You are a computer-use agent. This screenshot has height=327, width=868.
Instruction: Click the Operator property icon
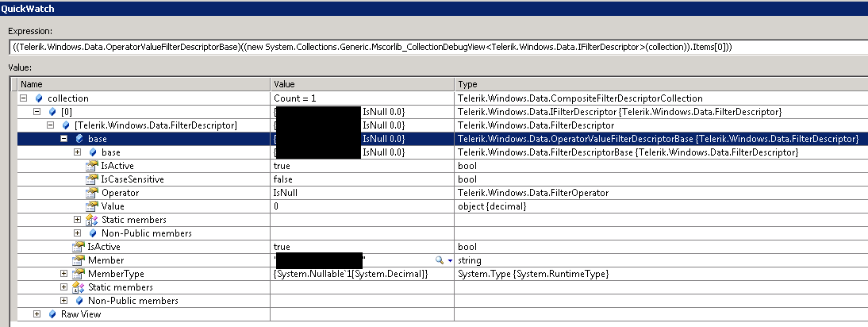tap(92, 193)
